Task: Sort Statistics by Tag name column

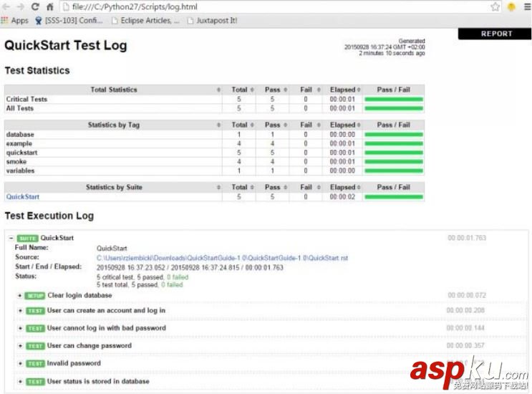Action: pyautogui.click(x=113, y=125)
